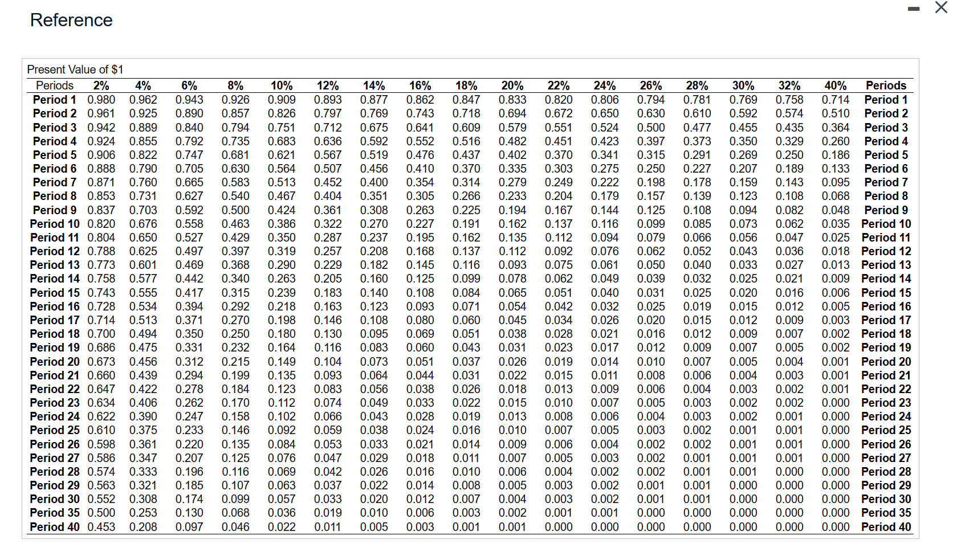The height and width of the screenshot is (560, 953).
Task: Click 0.012 in Period 16 under 32%
Action: [789, 306]
